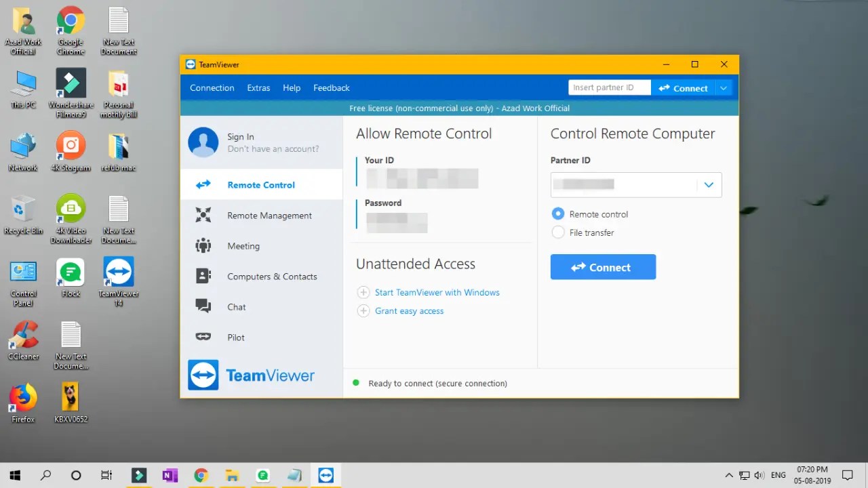
Task: Open the Extras menu
Action: pyautogui.click(x=258, y=87)
